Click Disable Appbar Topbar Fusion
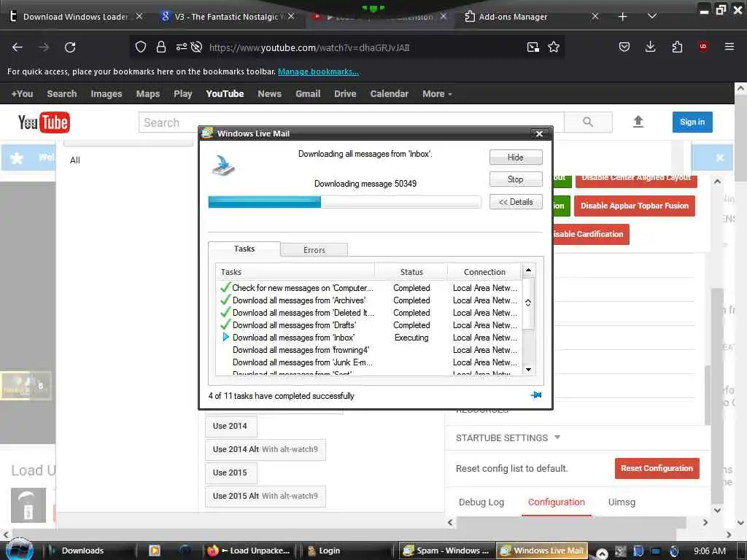Screen dimensions: 747x560 (634, 206)
